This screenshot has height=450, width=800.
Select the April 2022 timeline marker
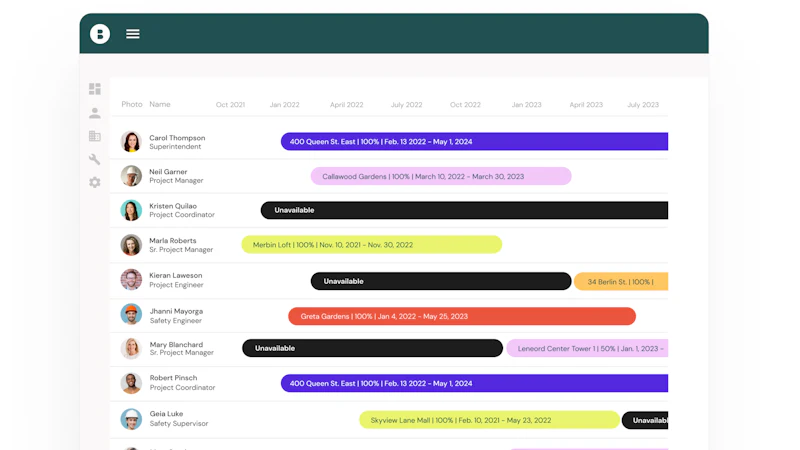(346, 104)
